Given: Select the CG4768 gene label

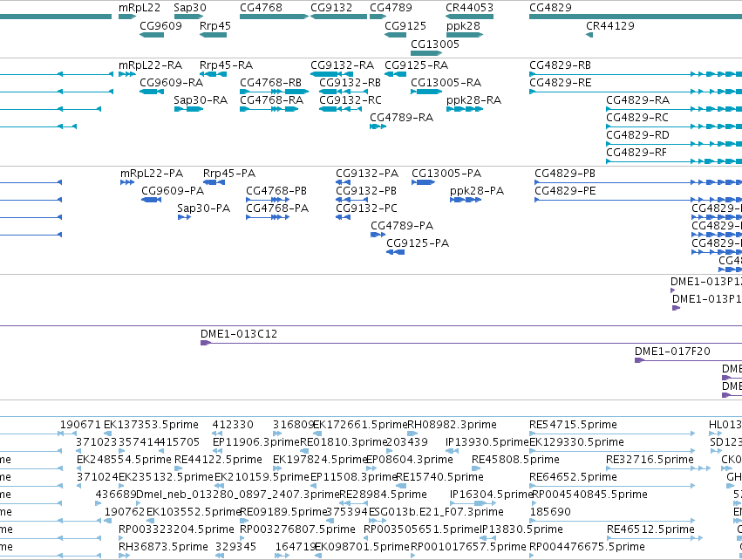Looking at the screenshot, I should pos(261,8).
